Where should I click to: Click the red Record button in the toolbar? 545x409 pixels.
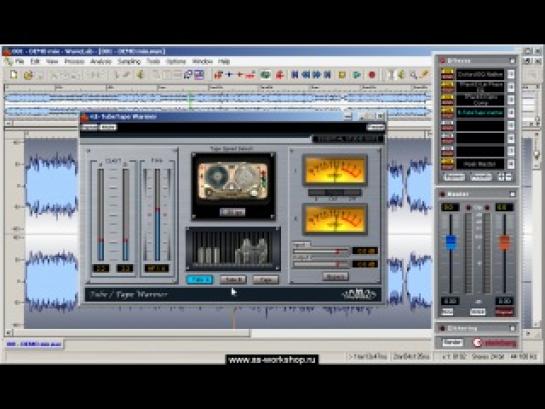click(x=372, y=75)
